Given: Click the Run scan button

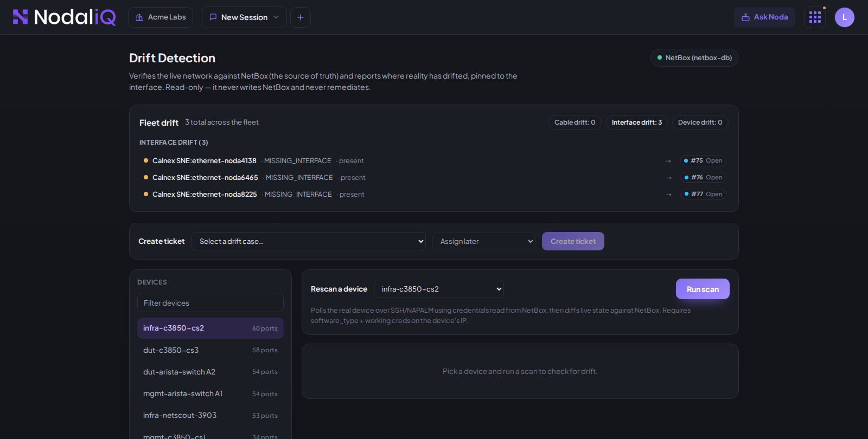Looking at the screenshot, I should (x=703, y=289).
